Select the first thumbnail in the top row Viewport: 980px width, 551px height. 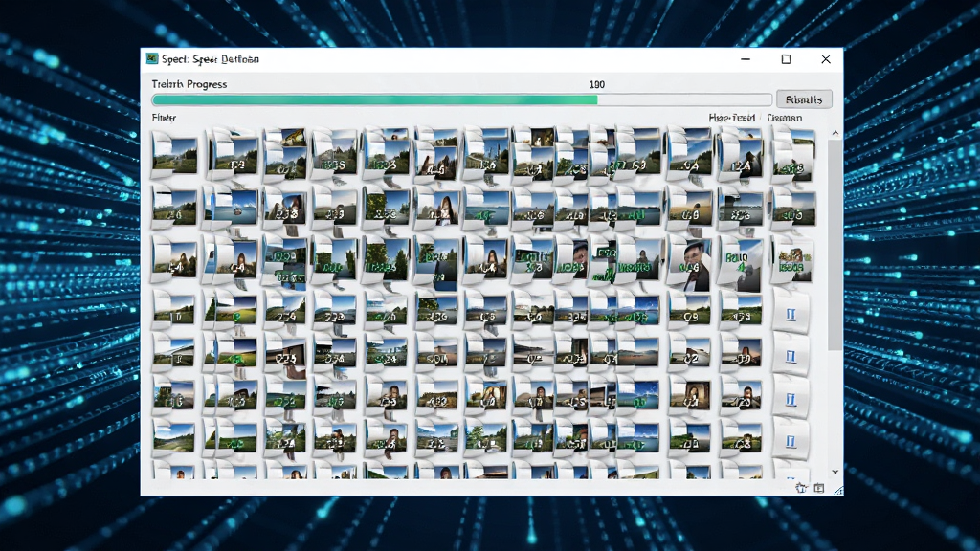click(174, 154)
